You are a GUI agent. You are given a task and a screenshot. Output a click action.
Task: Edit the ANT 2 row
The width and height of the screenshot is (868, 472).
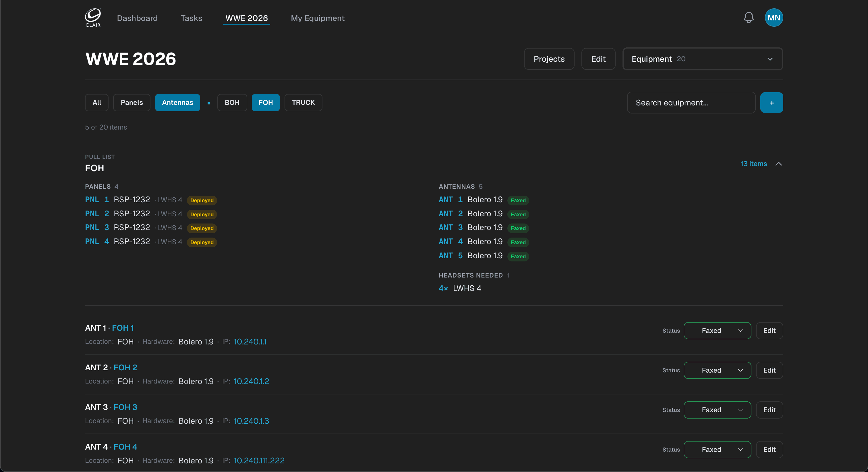click(769, 370)
